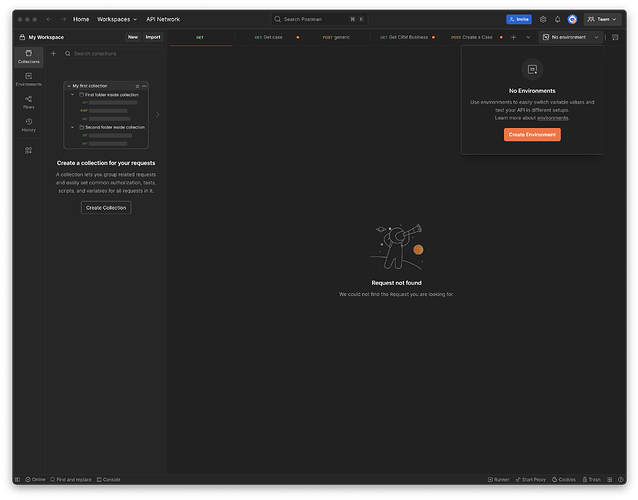Add a new request tab with plus

[513, 37]
